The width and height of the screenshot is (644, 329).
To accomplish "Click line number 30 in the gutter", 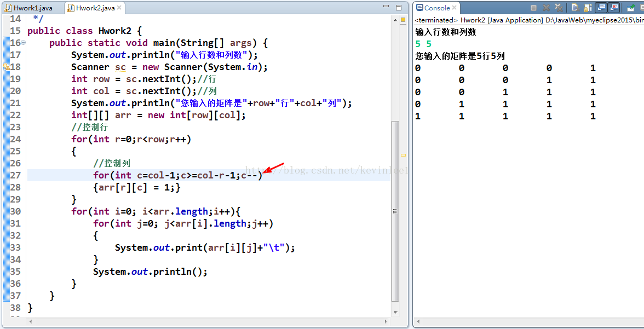I will tap(15, 211).
